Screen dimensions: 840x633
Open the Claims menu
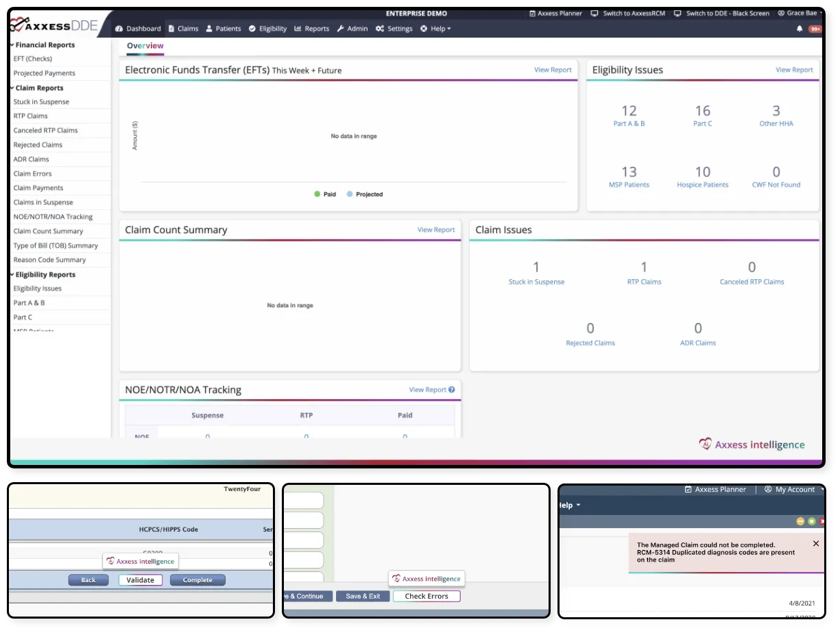pos(183,29)
